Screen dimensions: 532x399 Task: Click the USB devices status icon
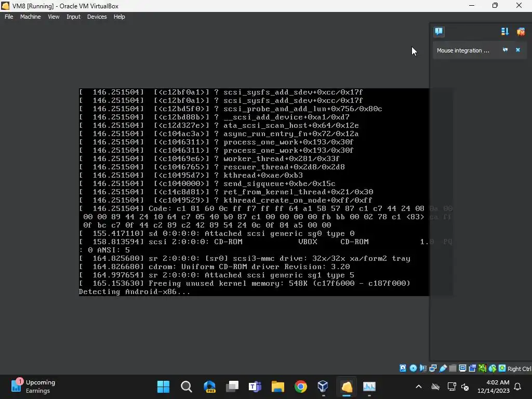[443, 368]
